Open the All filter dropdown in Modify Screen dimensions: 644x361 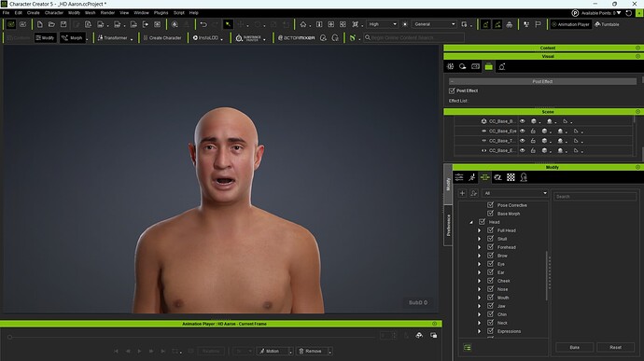(515, 193)
